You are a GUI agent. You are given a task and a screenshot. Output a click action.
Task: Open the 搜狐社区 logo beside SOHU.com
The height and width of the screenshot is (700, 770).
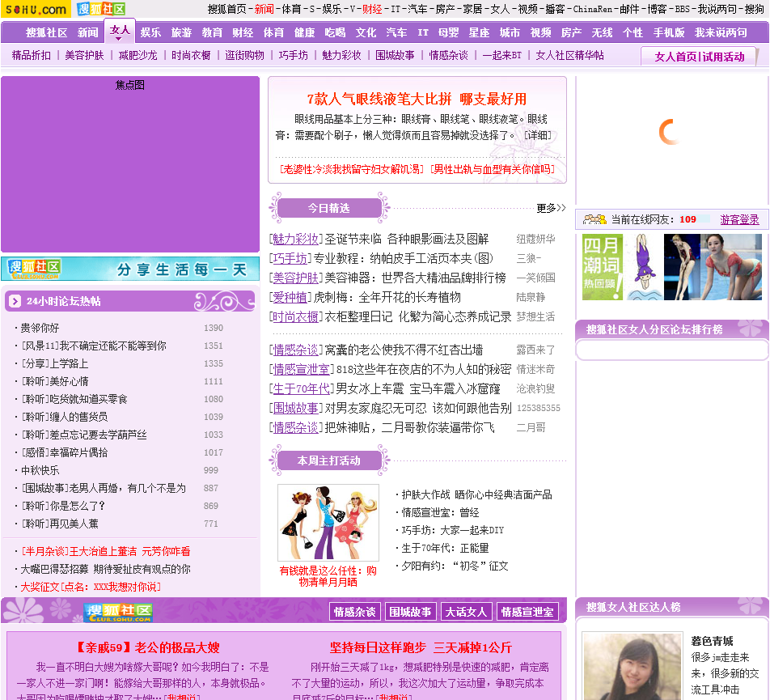click(x=101, y=9)
